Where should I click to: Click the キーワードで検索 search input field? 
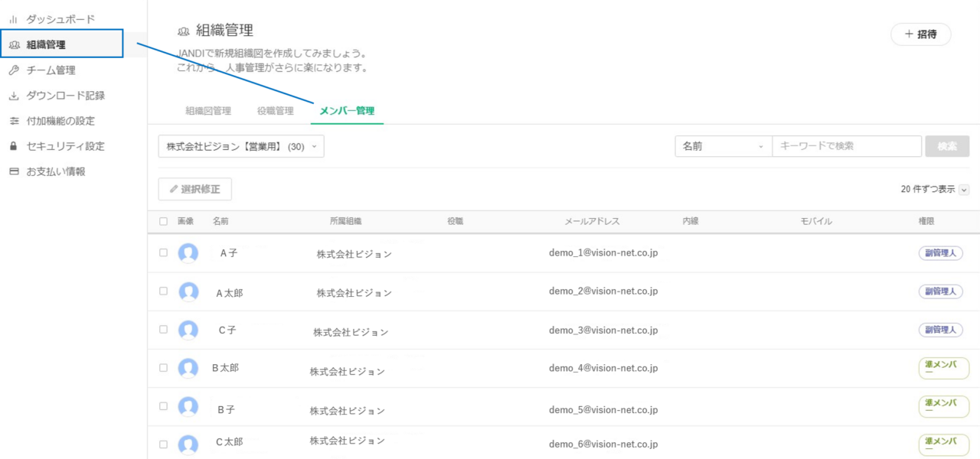[x=846, y=146]
